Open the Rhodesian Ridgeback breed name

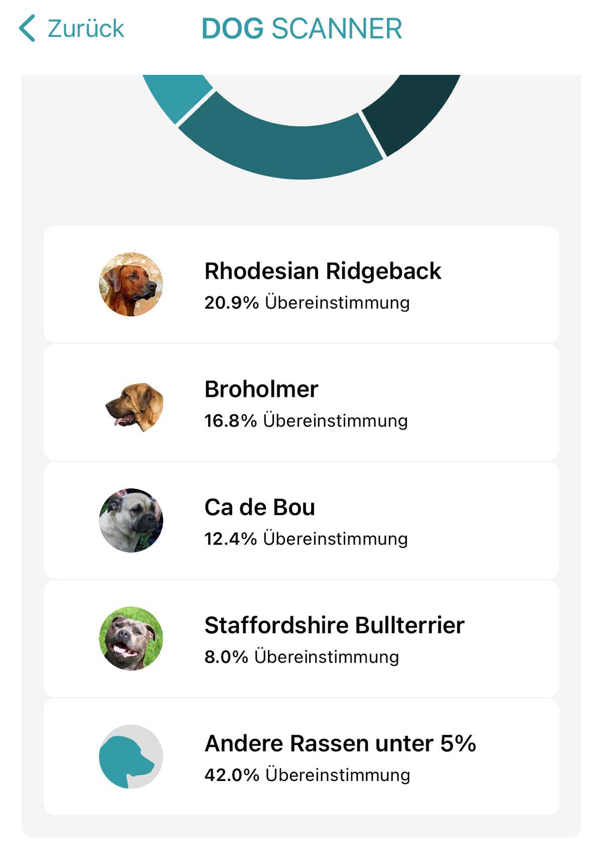(x=323, y=271)
